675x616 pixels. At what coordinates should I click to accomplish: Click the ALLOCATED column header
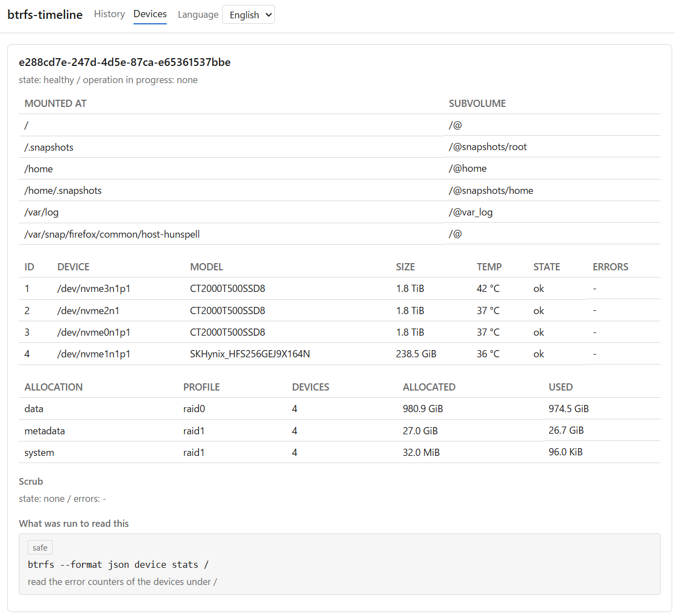click(x=429, y=387)
